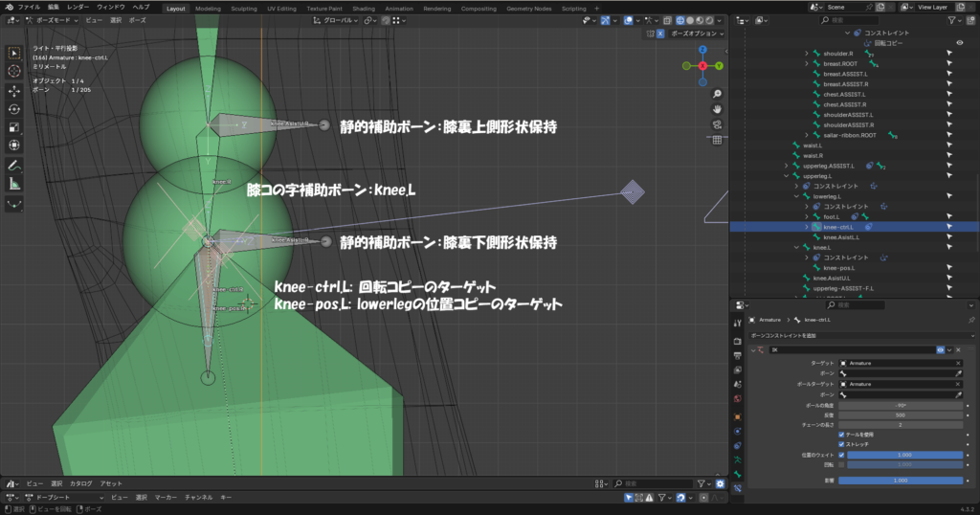980x515 pixels.
Task: Switch to the Sculpting workspace tab
Action: pyautogui.click(x=244, y=8)
